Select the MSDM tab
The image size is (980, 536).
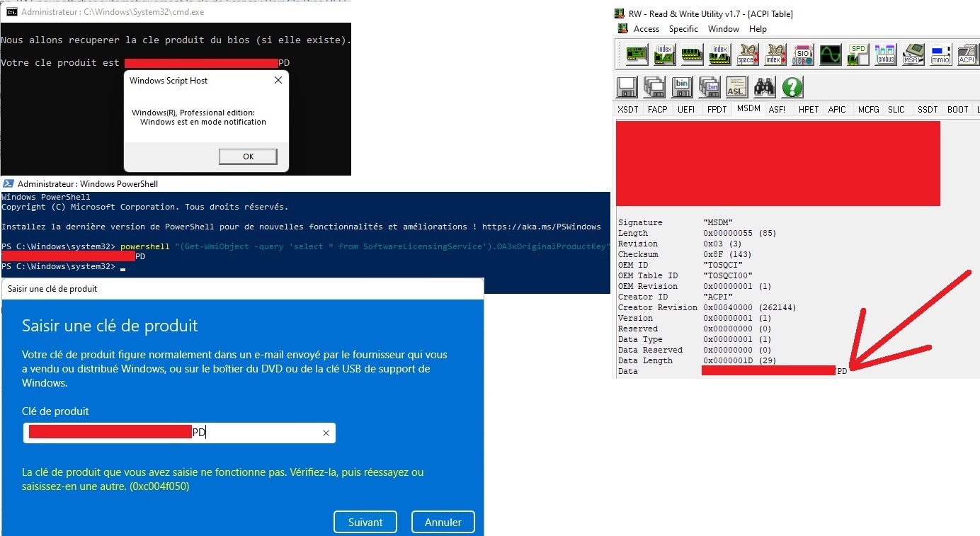(x=748, y=109)
